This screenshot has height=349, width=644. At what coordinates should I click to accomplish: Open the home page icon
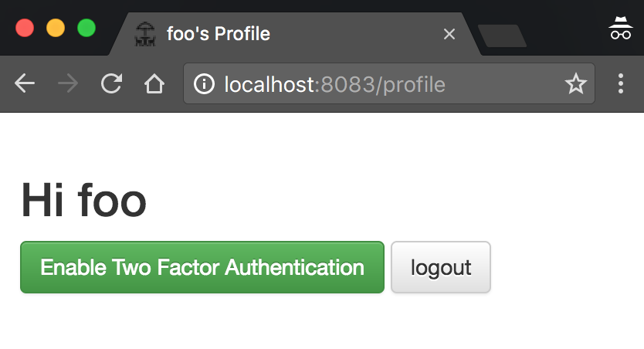pos(154,84)
